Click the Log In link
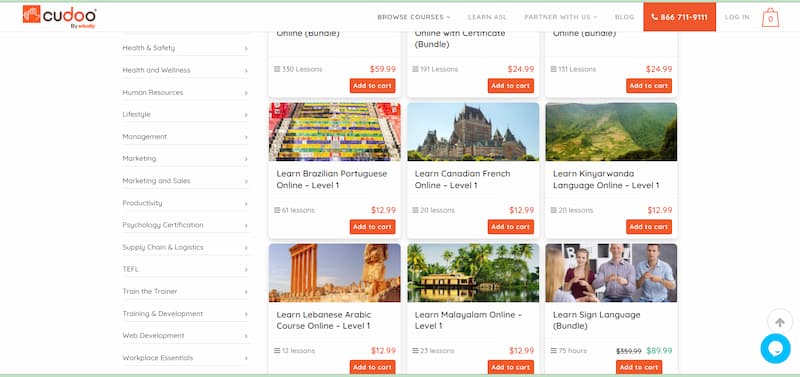Image resolution: width=800 pixels, height=377 pixels. coord(737,17)
